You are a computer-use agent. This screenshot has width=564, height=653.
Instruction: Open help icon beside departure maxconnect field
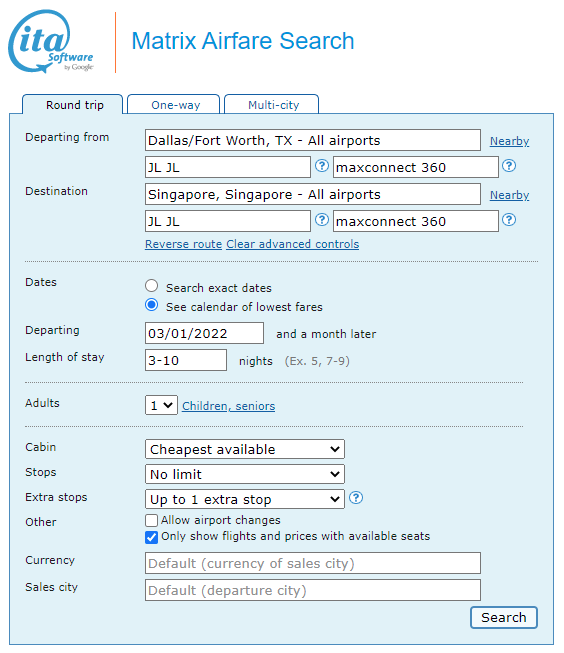(x=509, y=166)
